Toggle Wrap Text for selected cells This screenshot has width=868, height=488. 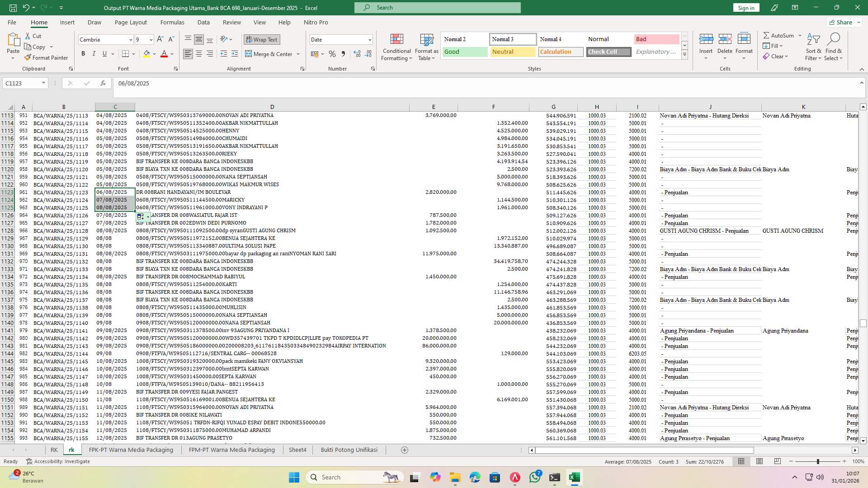click(262, 39)
